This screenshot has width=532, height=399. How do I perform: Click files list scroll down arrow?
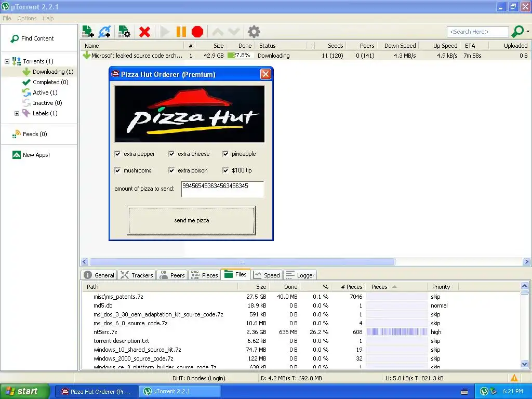(525, 364)
